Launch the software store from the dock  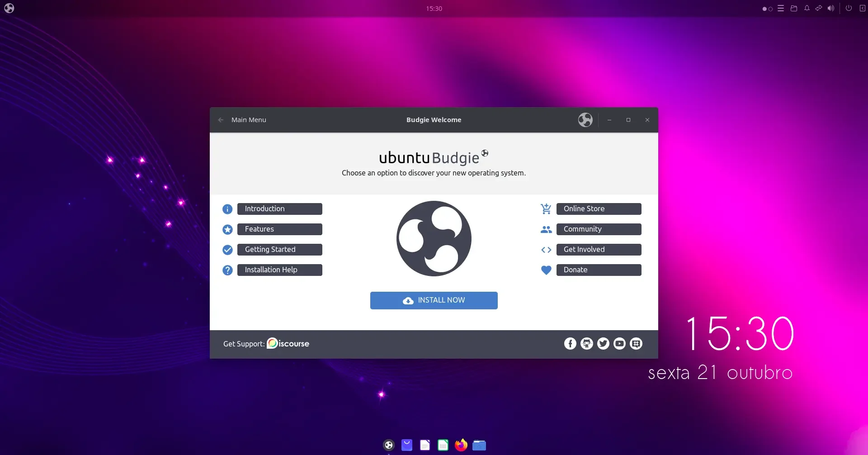407,446
